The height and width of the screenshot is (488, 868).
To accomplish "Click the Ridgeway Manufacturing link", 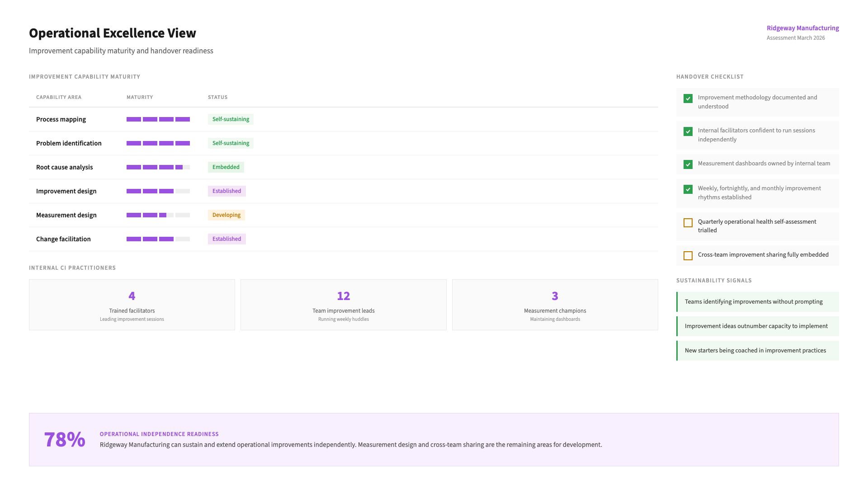I will tap(802, 28).
